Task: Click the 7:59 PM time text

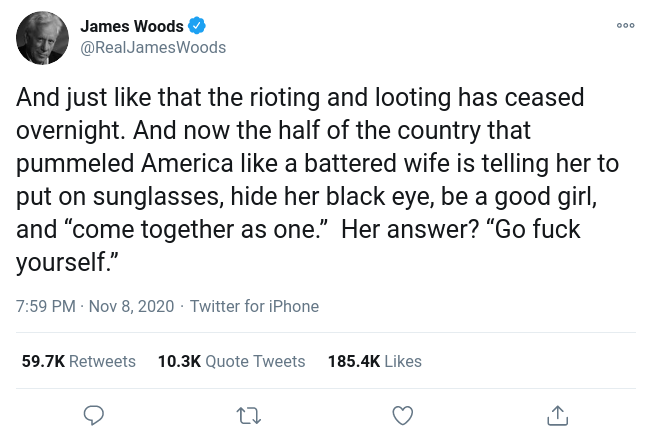Action: pos(45,306)
